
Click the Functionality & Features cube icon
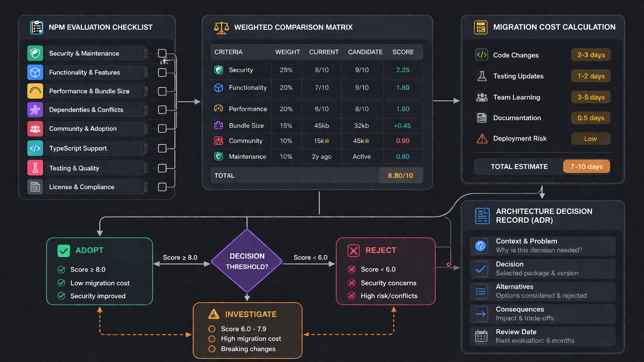click(x=35, y=72)
